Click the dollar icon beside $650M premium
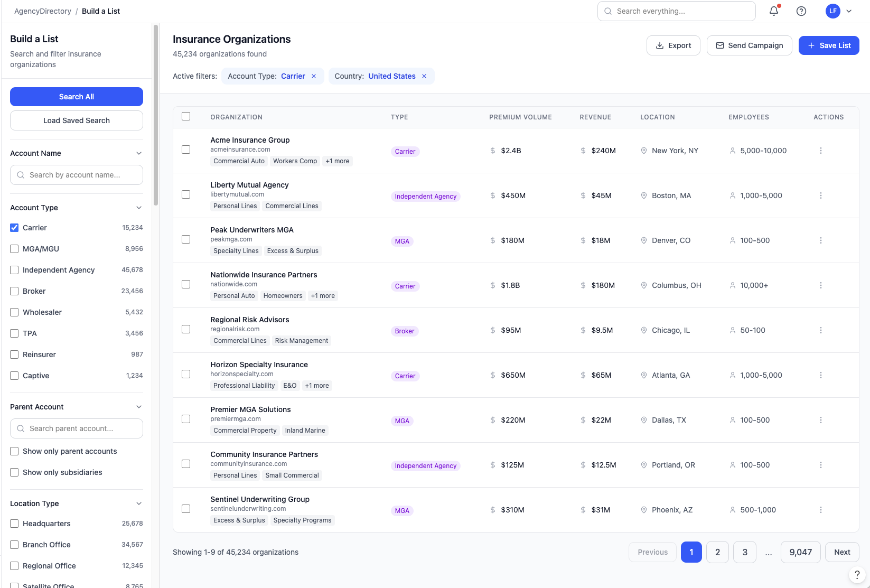 click(x=493, y=375)
